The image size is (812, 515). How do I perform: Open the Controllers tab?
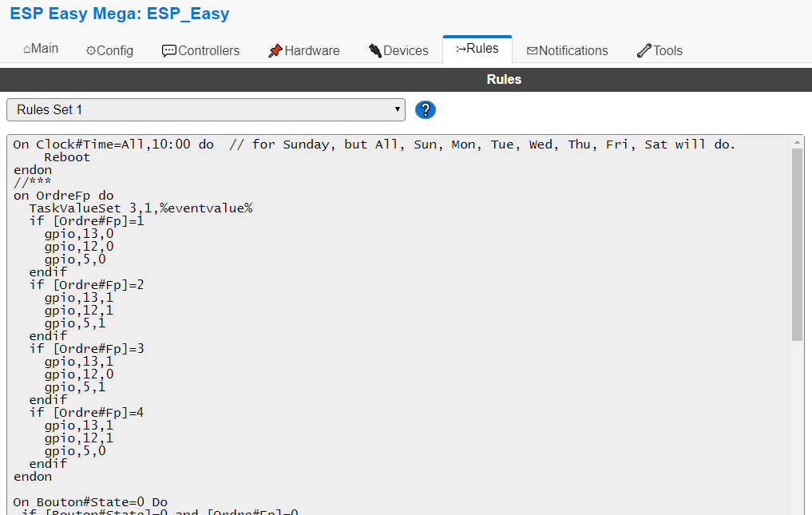(x=200, y=51)
